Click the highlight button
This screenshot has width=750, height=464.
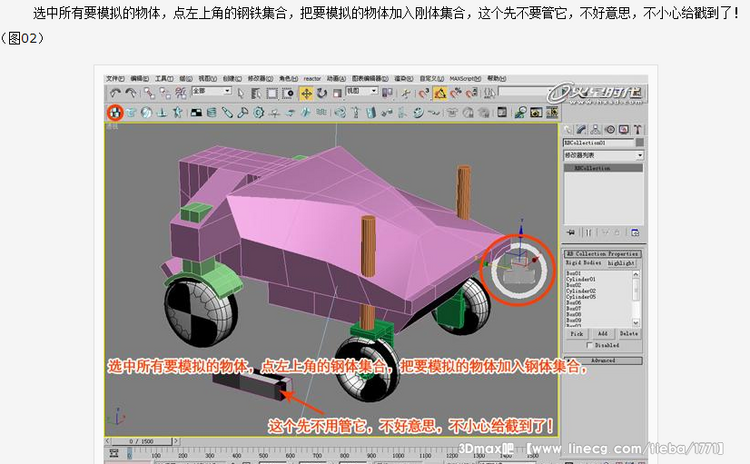point(621,263)
